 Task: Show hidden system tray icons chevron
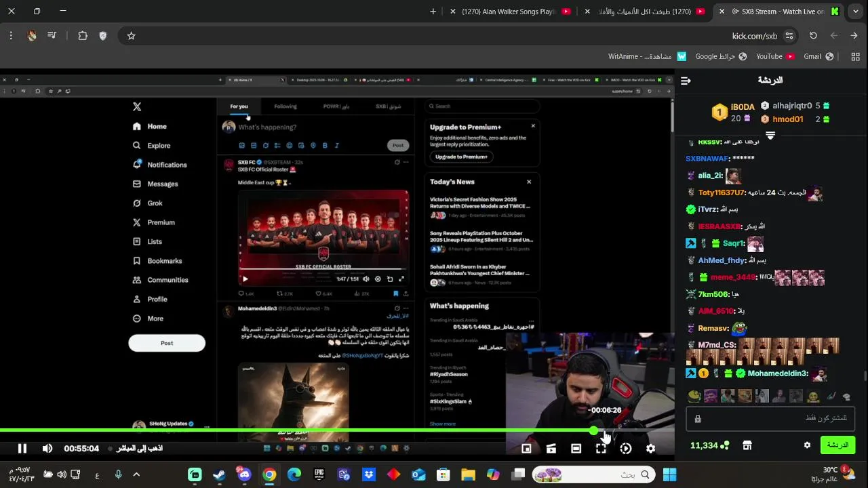136,475
